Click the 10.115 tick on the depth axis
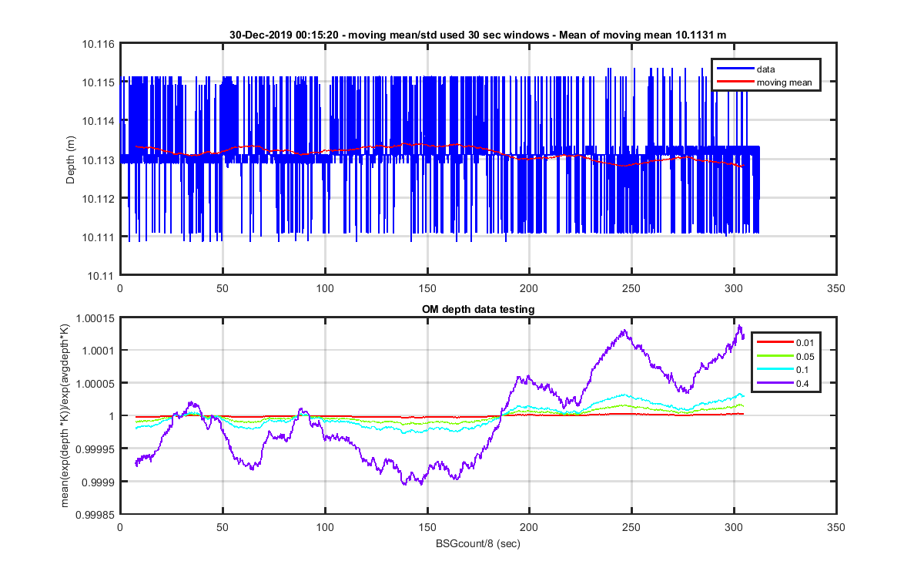This screenshot has width=924, height=578. [x=99, y=82]
